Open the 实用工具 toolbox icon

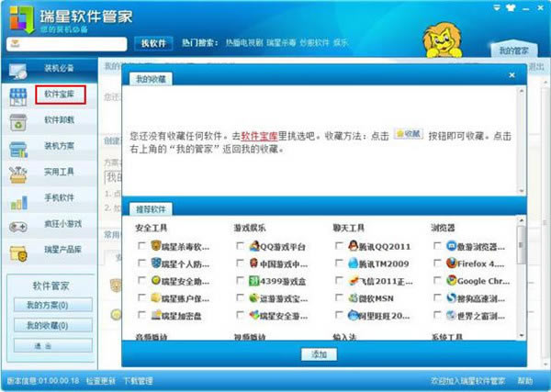18,173
